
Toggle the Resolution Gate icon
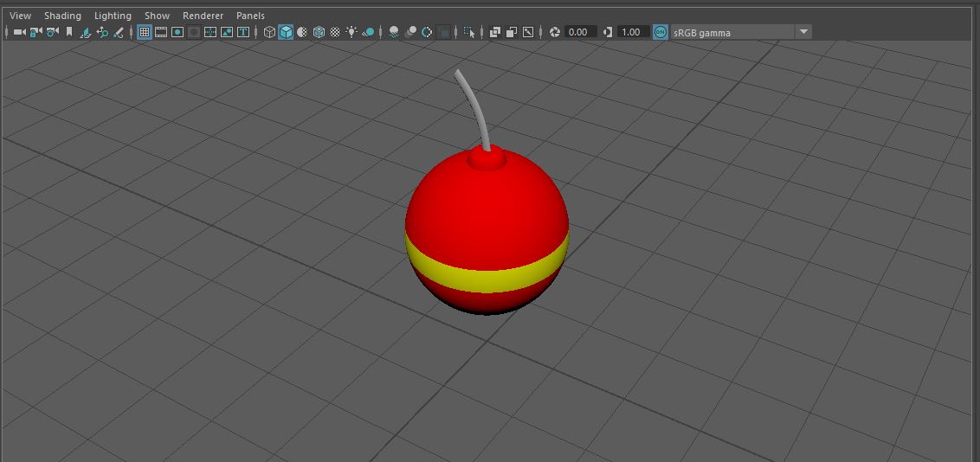[177, 32]
